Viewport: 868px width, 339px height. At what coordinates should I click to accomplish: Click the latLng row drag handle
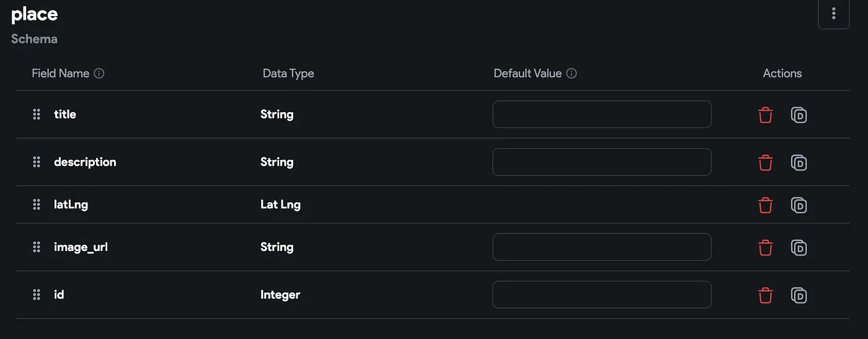click(x=37, y=205)
